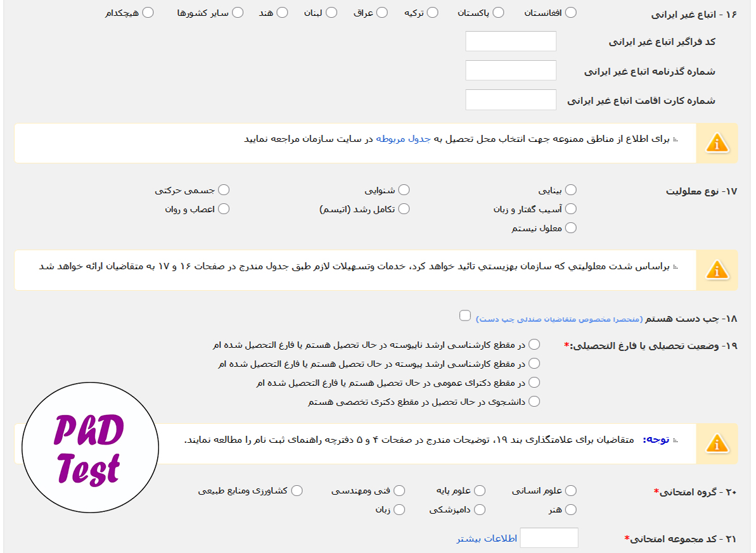Choose جسمی حرکتی disability option
This screenshot has height=553, width=756.
click(x=224, y=190)
